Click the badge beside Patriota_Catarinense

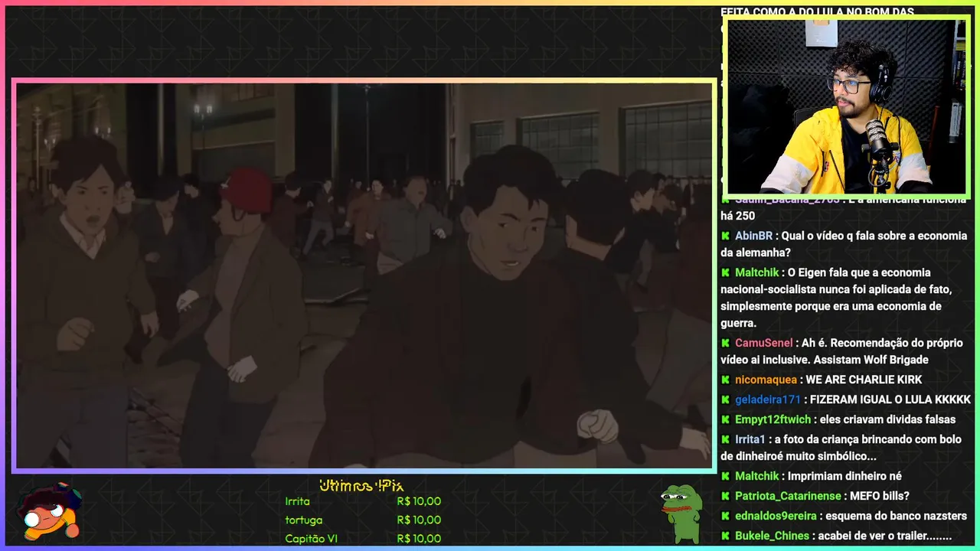[725, 496]
